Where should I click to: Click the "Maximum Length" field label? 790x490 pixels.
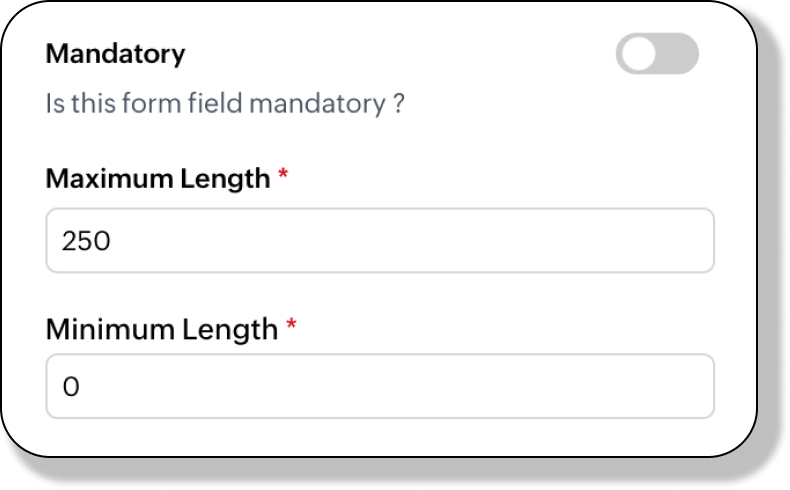(158, 179)
